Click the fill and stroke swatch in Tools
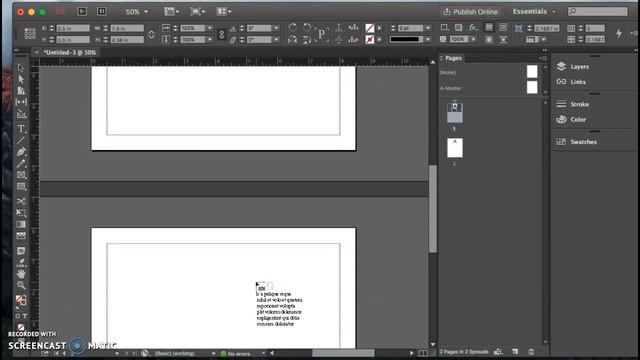 pyautogui.click(x=21, y=300)
